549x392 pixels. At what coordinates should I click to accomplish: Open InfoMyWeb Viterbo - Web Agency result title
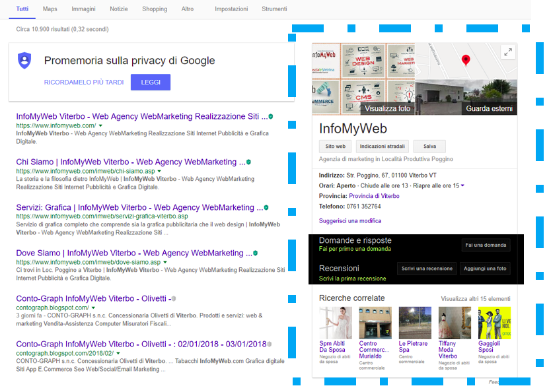click(142, 116)
